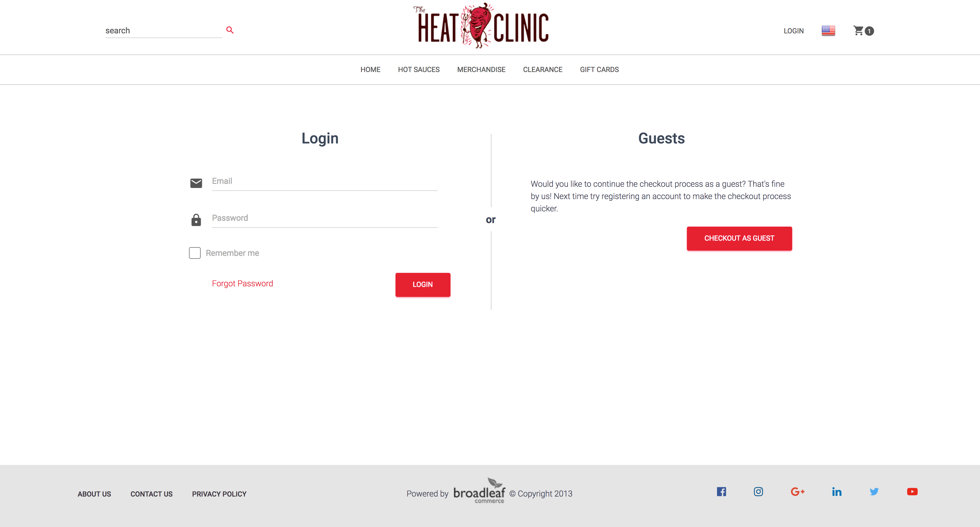Click the Facebook icon in footer
Image resolution: width=980 pixels, height=527 pixels.
(721, 491)
